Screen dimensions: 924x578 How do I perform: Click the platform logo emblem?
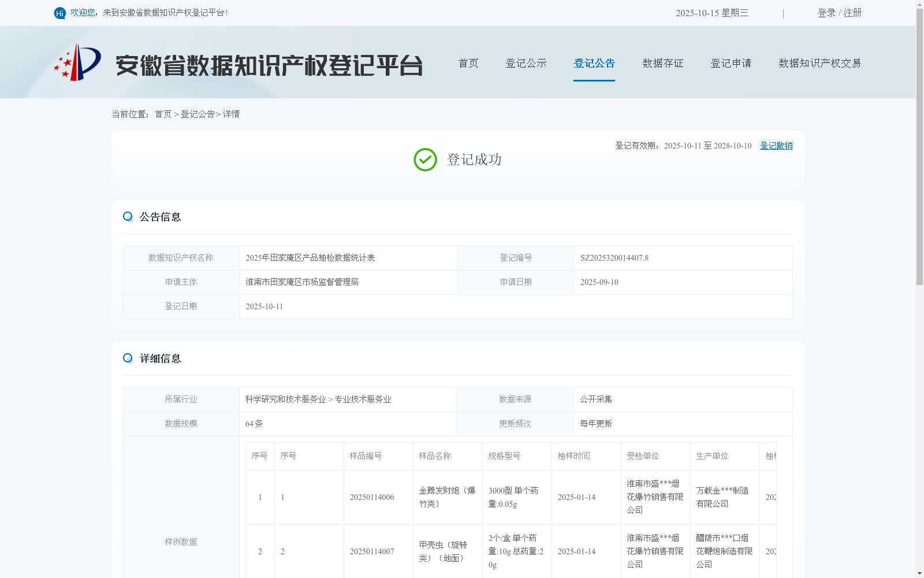77,62
